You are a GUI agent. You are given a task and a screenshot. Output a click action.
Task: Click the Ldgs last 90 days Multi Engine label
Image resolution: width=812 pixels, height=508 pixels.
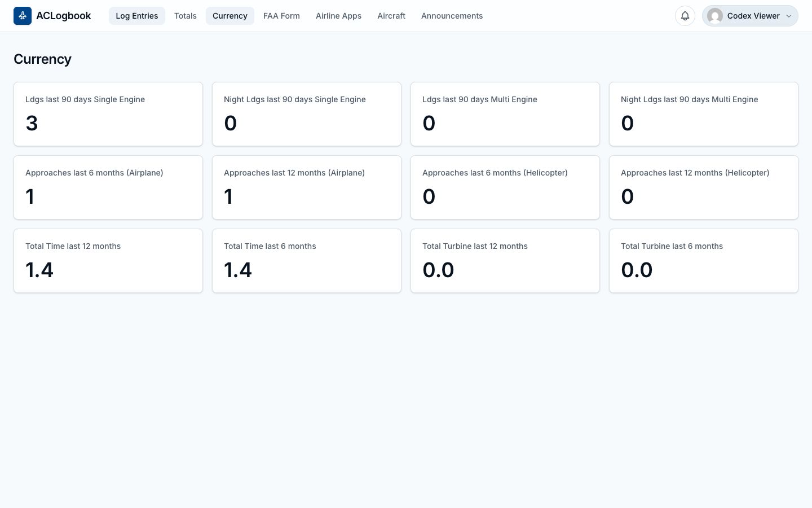point(480,99)
